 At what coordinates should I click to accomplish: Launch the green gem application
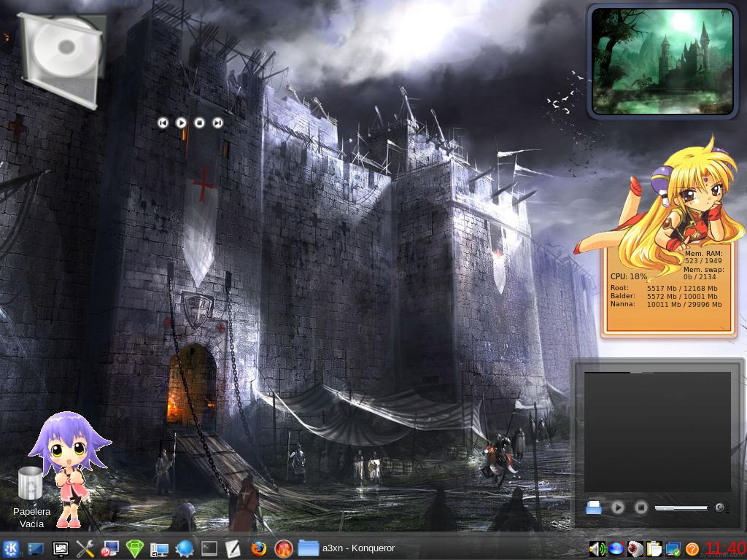coord(135,549)
